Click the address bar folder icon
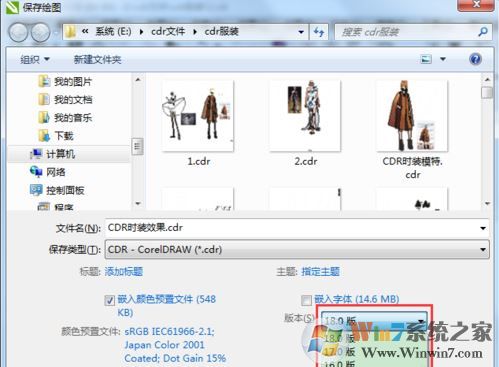Screen dimensions: 499x367 pyautogui.click(x=70, y=32)
